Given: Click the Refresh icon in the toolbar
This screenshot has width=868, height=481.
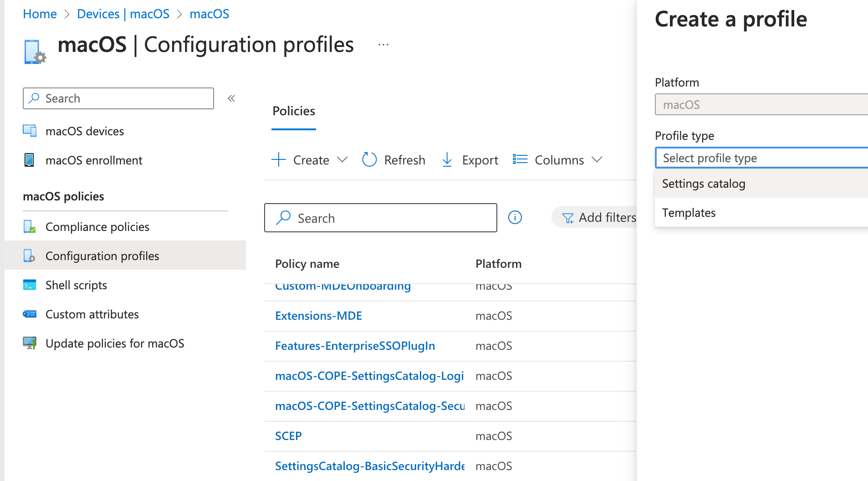Looking at the screenshot, I should tap(369, 160).
